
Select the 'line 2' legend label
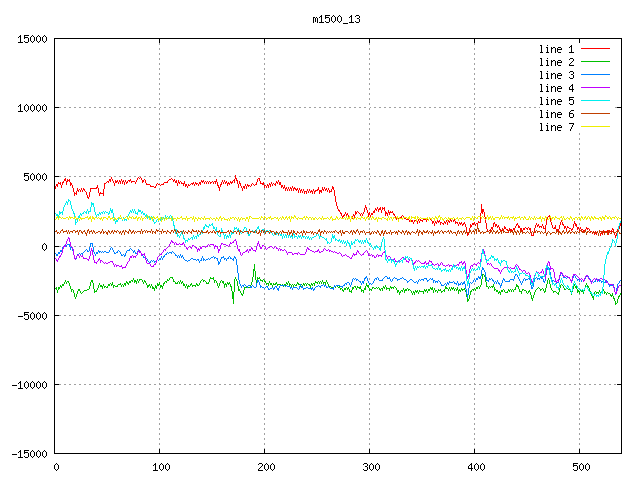coord(557,62)
